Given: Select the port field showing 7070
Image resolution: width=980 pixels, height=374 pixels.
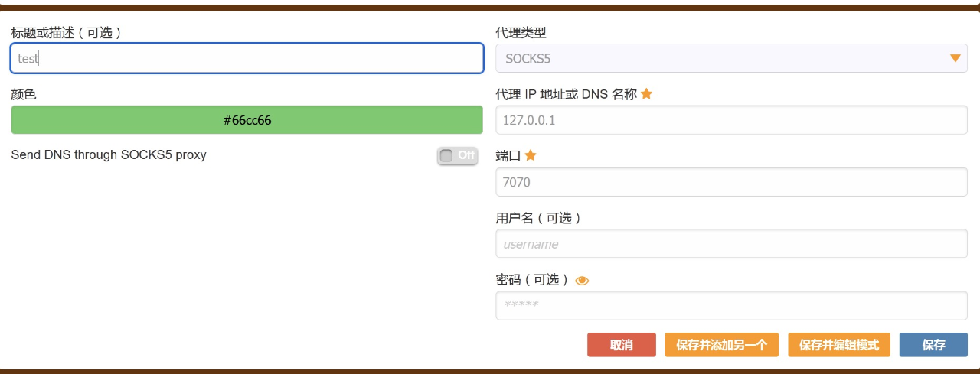Looking at the screenshot, I should point(731,182).
